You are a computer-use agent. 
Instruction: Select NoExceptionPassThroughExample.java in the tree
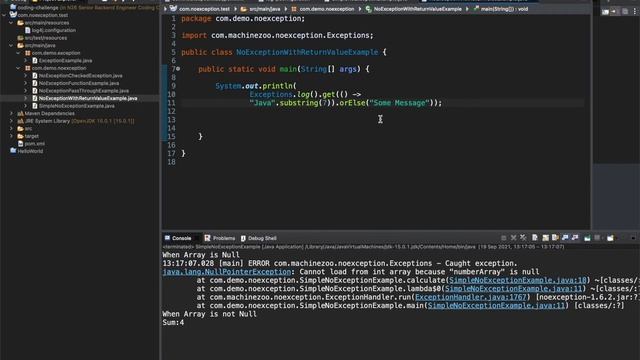click(84, 91)
